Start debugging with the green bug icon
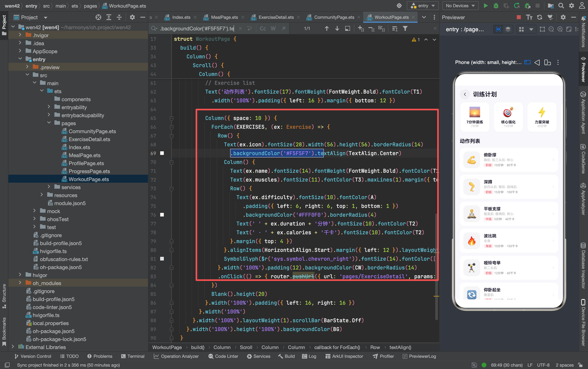Viewport: 588px width, 369px height. coord(496,6)
